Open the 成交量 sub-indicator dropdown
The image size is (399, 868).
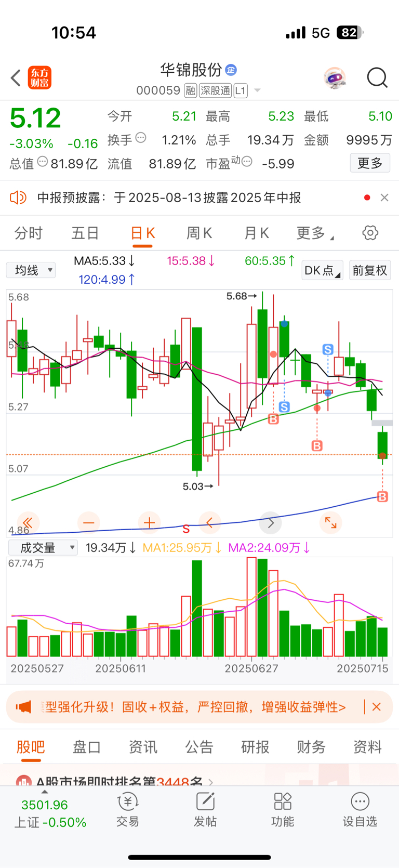pyautogui.click(x=43, y=547)
